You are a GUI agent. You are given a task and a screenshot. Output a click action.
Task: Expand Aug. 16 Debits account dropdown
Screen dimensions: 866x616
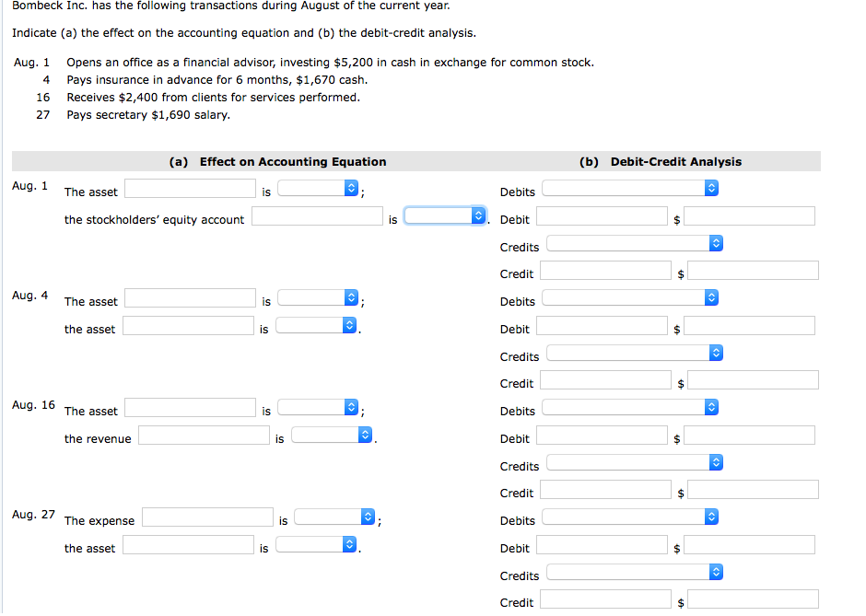(x=629, y=408)
